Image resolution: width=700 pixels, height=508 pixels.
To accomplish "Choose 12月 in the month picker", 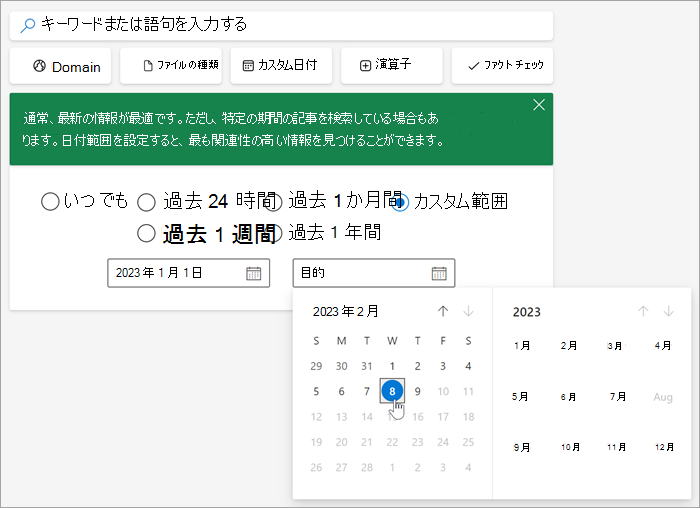I will point(664,447).
